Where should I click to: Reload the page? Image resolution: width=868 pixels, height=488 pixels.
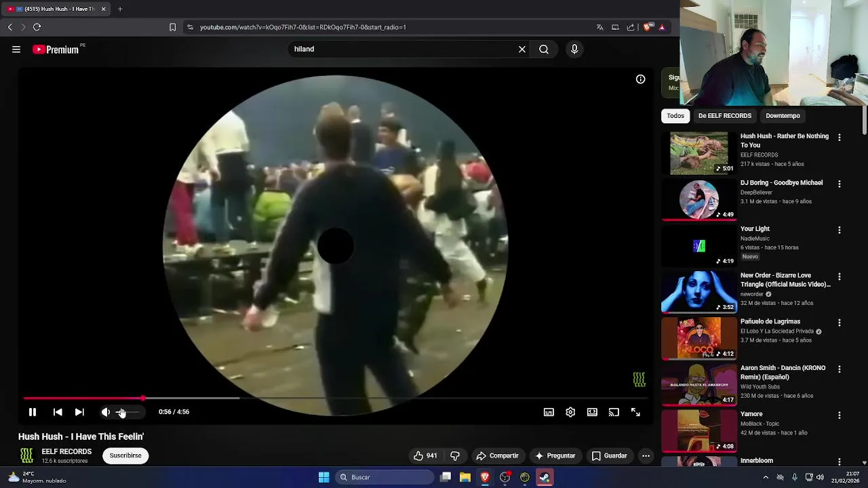click(x=37, y=27)
